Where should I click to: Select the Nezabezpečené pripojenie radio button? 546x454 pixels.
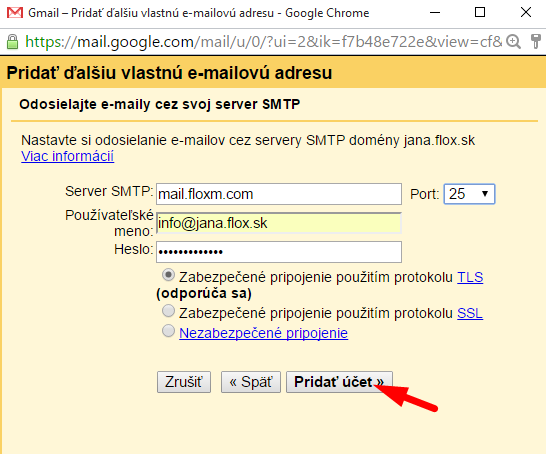click(x=169, y=331)
